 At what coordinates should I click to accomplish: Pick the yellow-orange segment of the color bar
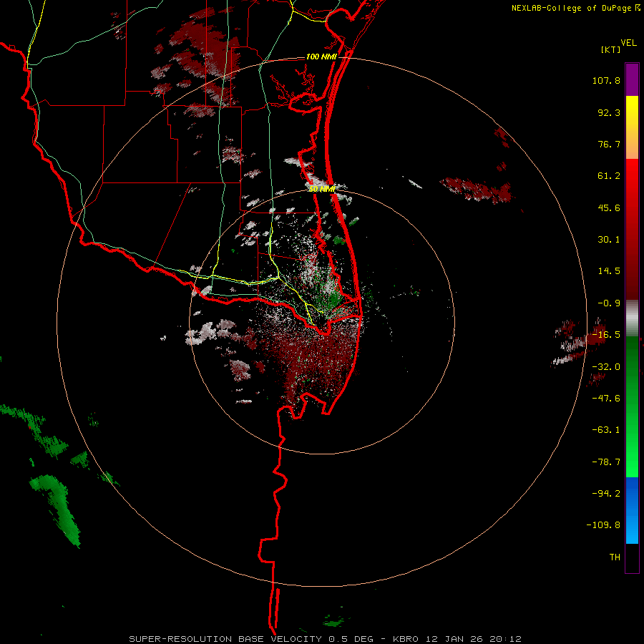[x=632, y=127]
